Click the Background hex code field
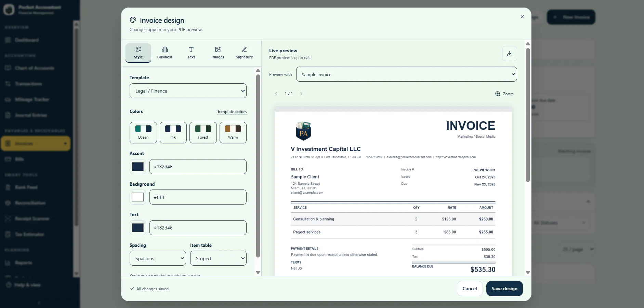The image size is (644, 308). [x=198, y=197]
